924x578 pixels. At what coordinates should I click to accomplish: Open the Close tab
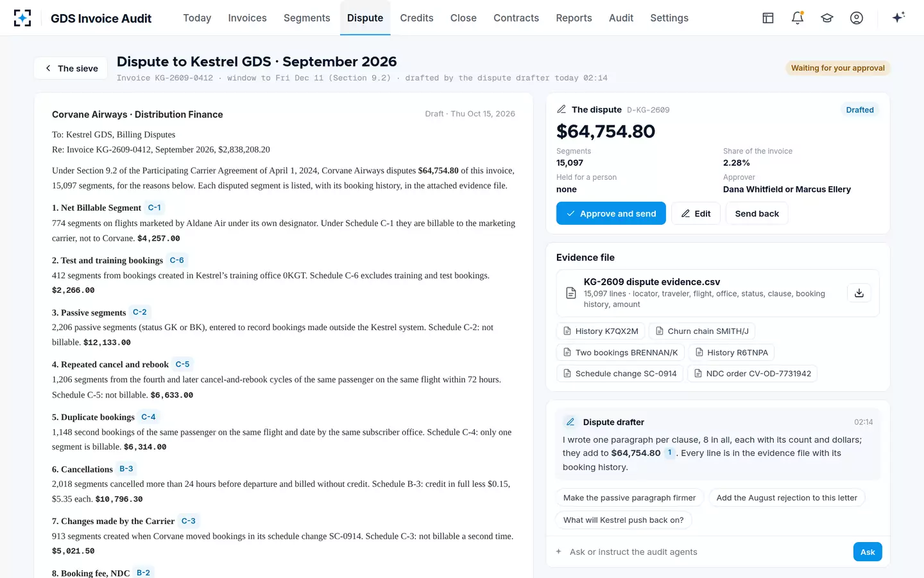[x=463, y=18]
